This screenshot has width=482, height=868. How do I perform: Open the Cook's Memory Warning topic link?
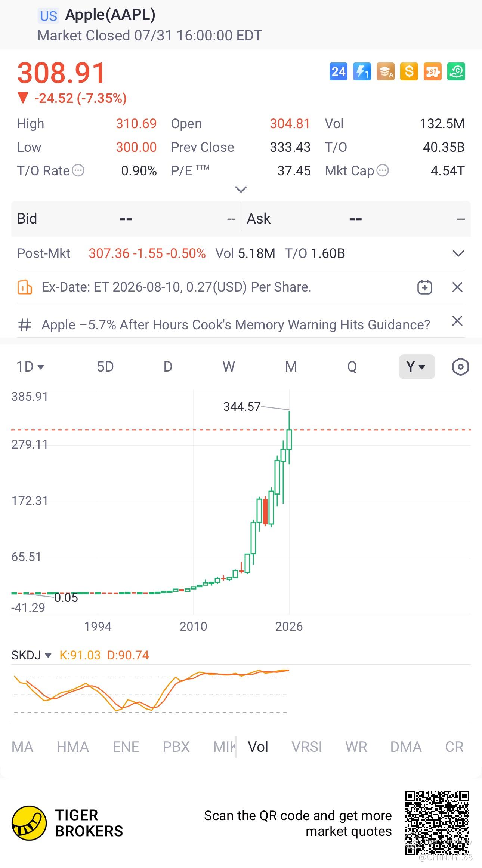click(x=236, y=324)
